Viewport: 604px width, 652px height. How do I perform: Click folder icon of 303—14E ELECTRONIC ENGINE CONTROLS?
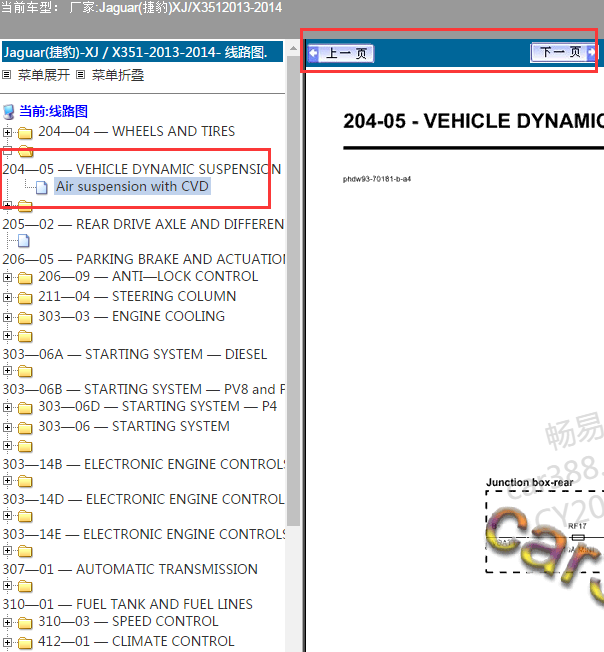25,516
